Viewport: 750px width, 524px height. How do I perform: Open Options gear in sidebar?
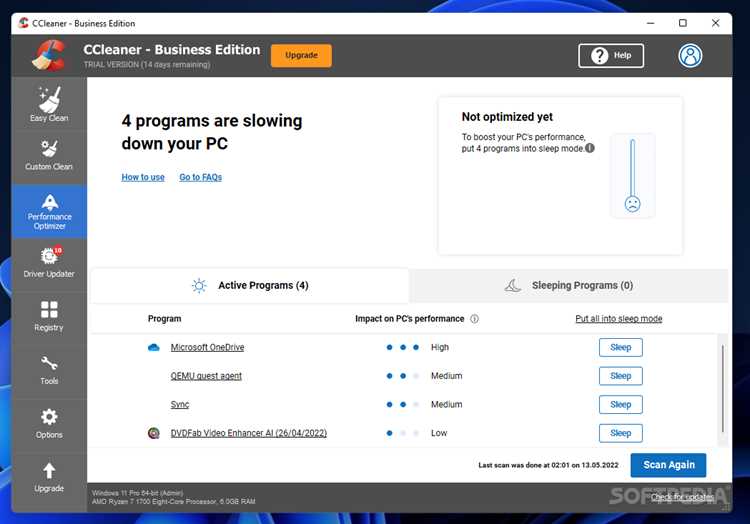coord(49,423)
